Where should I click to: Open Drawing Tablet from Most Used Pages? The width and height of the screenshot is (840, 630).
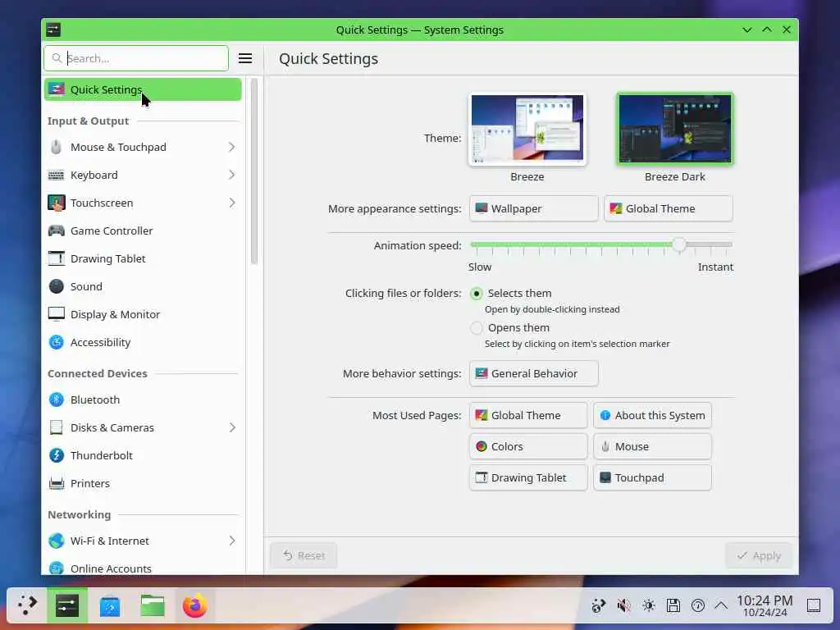click(528, 477)
